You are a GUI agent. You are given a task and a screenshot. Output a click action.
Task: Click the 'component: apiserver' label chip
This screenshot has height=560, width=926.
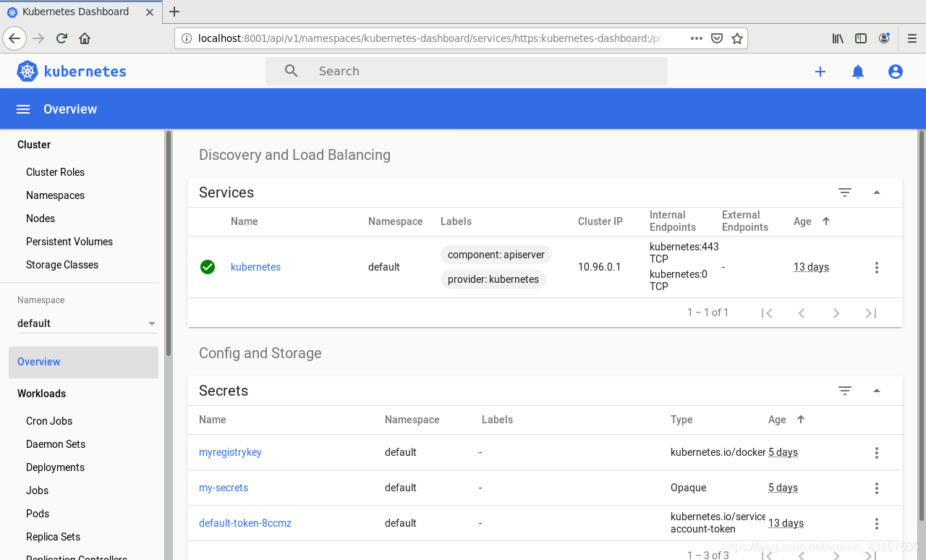click(x=496, y=255)
